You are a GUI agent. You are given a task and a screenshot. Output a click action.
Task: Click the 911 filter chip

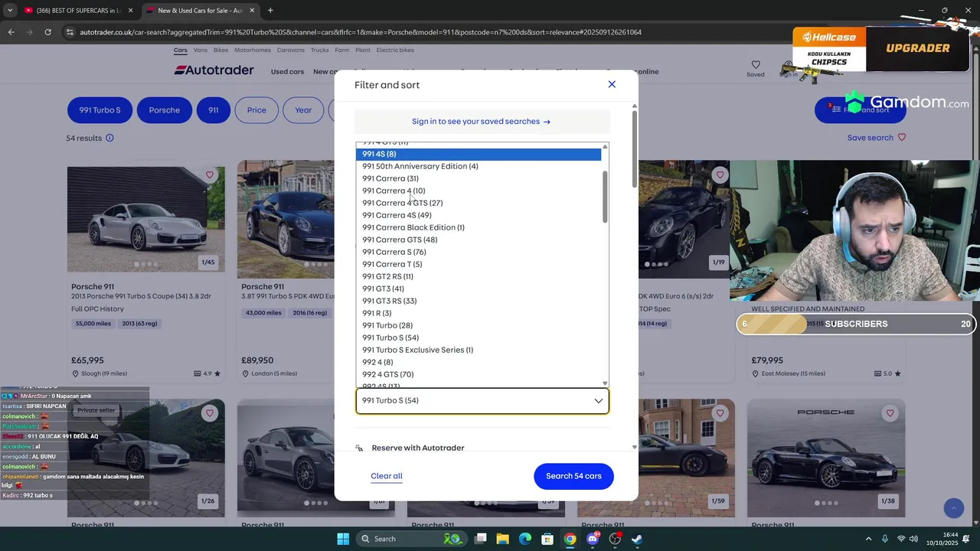pos(213,110)
